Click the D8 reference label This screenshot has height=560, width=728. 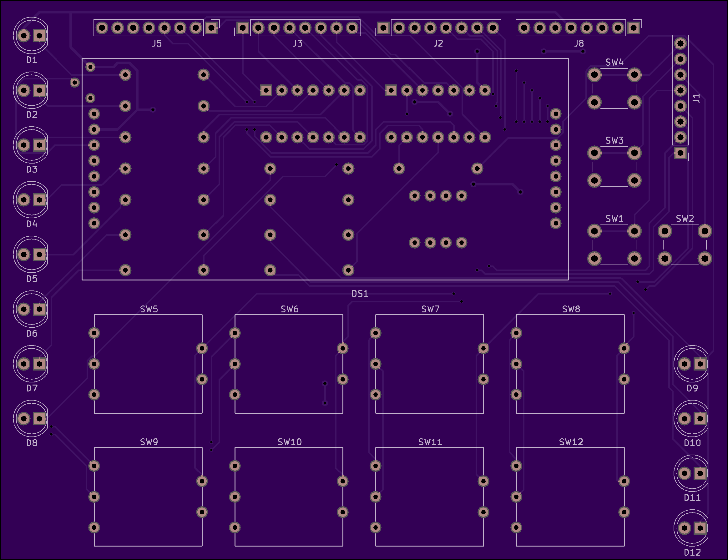pyautogui.click(x=32, y=443)
